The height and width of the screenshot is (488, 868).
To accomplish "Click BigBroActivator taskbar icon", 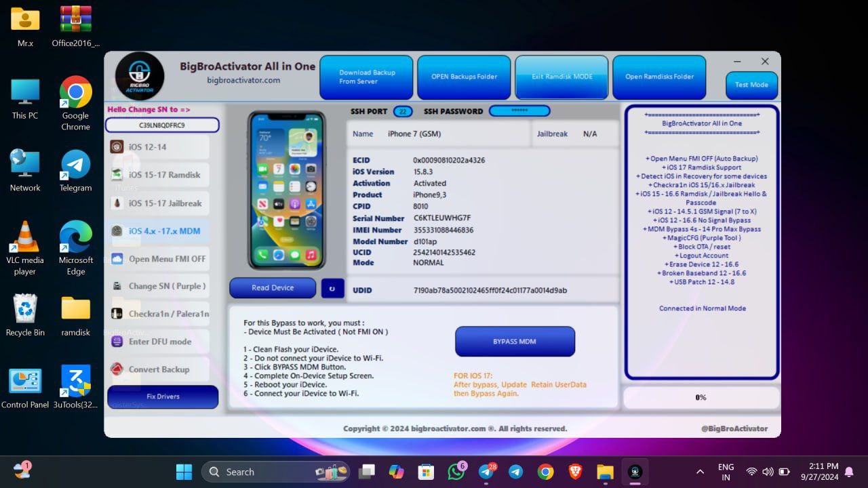I will coord(635,472).
